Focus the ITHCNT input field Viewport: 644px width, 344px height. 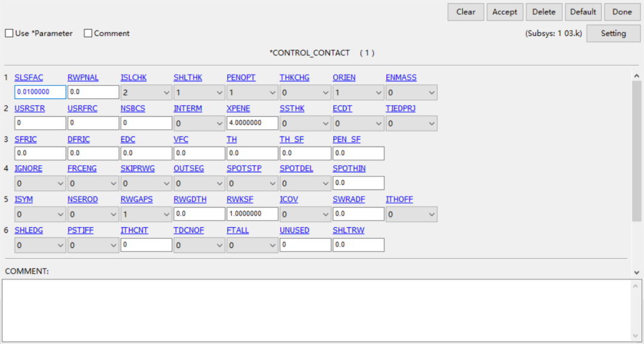point(146,244)
